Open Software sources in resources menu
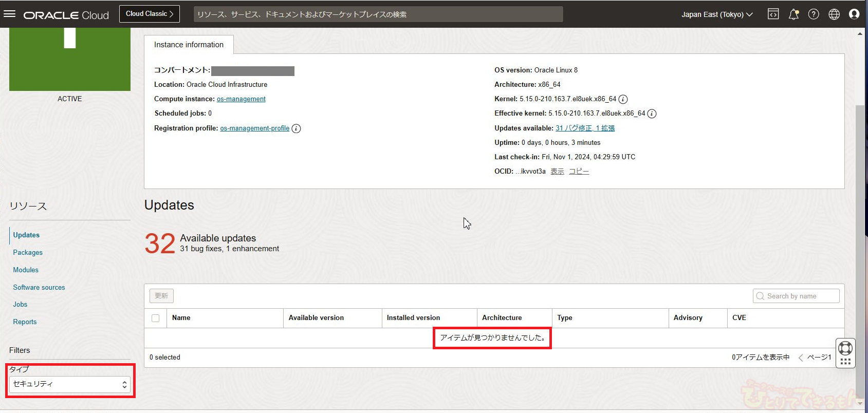 39,288
